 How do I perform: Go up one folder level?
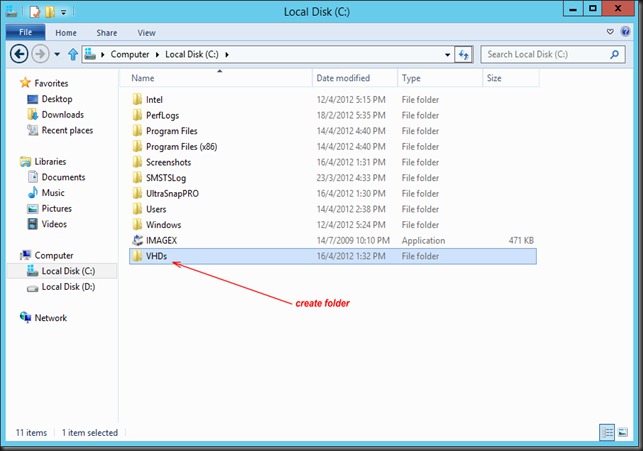tap(73, 54)
